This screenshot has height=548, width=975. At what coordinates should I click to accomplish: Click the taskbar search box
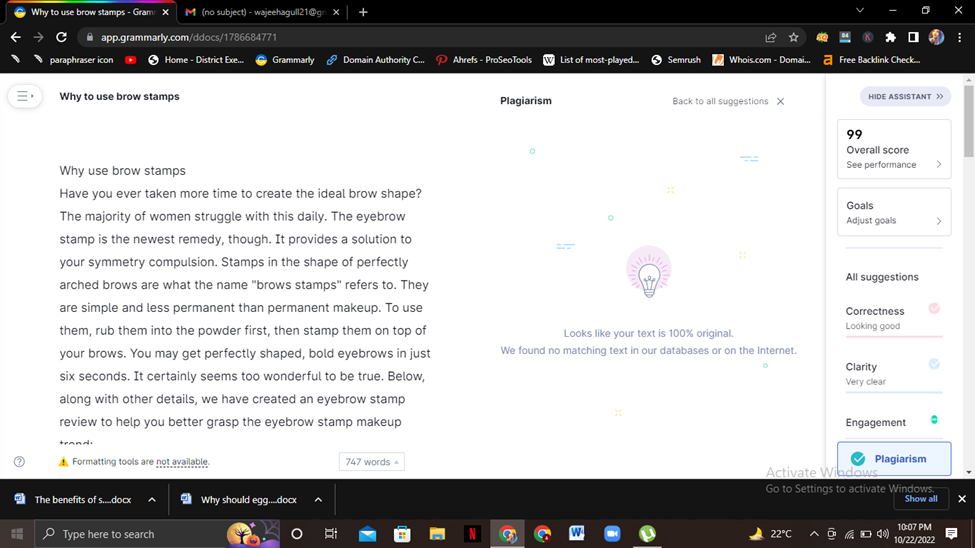point(155,534)
